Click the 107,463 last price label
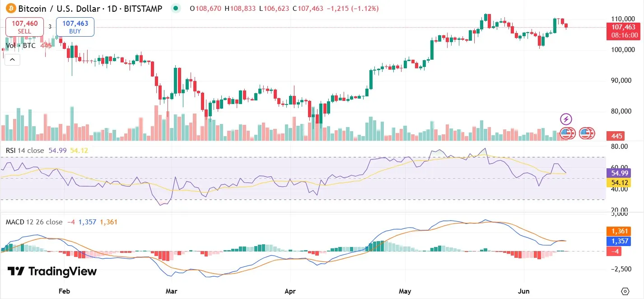The image size is (644, 299). pos(623,28)
